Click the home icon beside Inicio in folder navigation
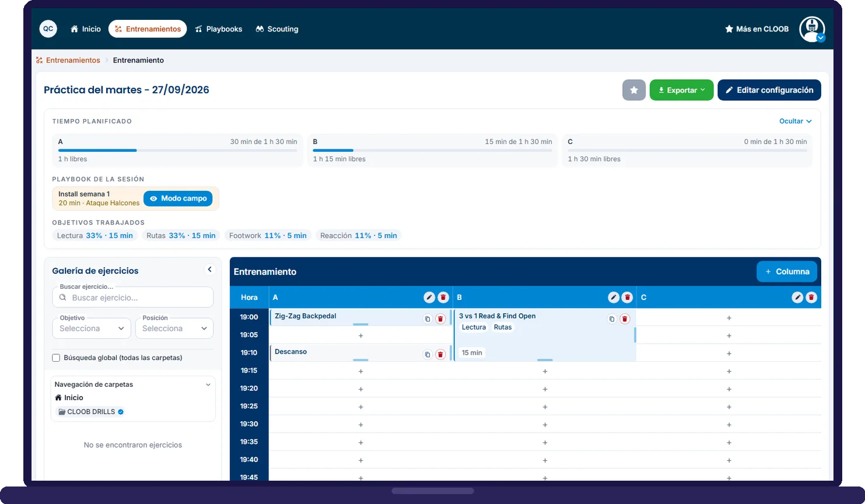Screen dimensions: 865x504 [x=58, y=398]
